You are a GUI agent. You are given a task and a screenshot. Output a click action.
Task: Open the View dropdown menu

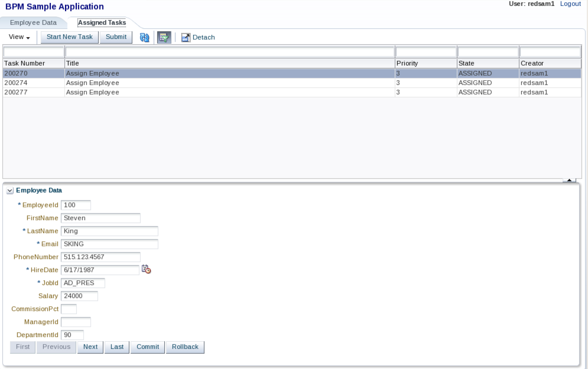pos(19,37)
